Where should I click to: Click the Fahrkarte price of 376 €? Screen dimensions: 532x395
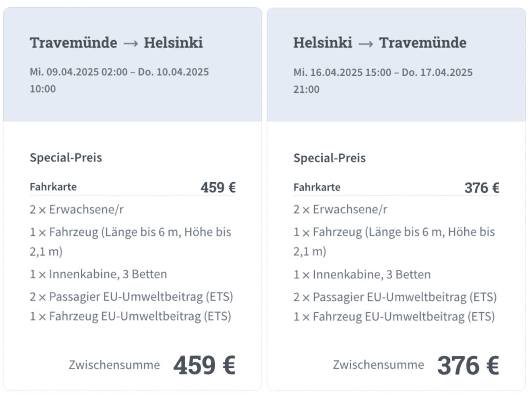482,188
